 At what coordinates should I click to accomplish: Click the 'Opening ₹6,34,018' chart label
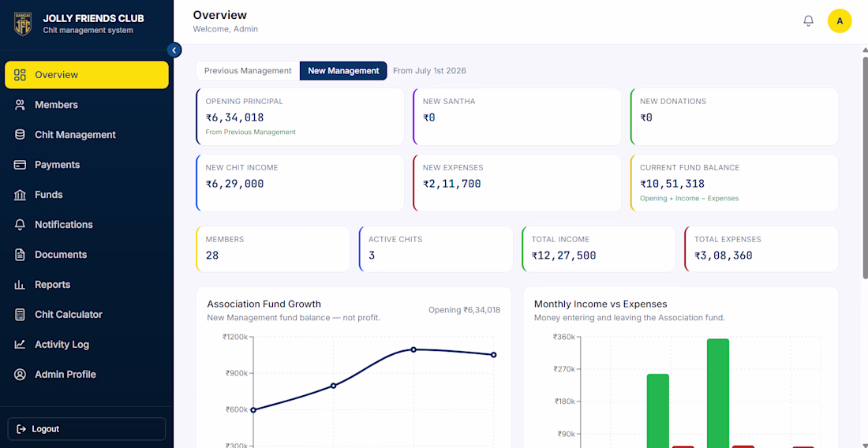tap(465, 310)
